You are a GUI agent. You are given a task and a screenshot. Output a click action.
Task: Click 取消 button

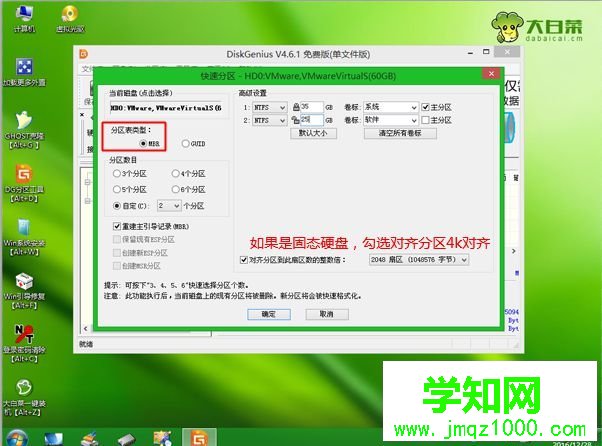327,314
